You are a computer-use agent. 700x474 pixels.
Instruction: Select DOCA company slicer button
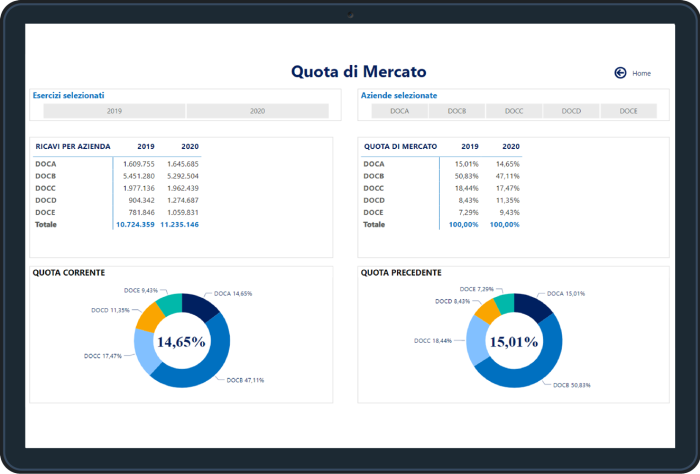(399, 111)
